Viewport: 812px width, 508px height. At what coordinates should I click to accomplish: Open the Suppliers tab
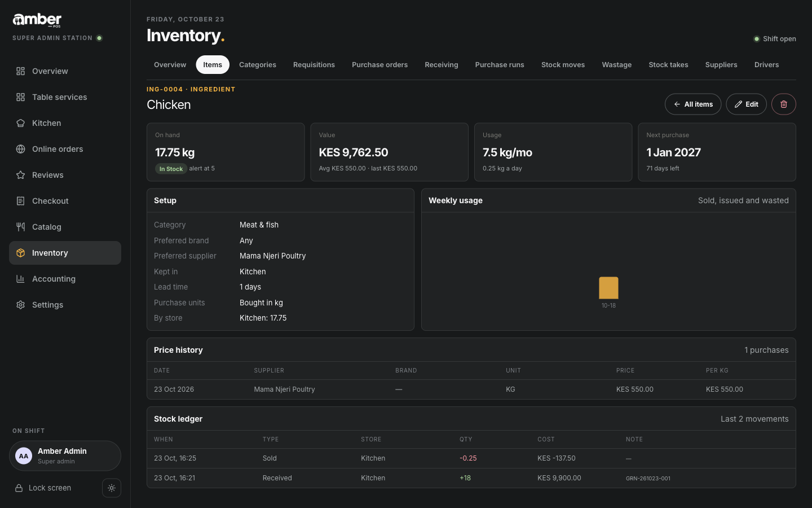[721, 65]
